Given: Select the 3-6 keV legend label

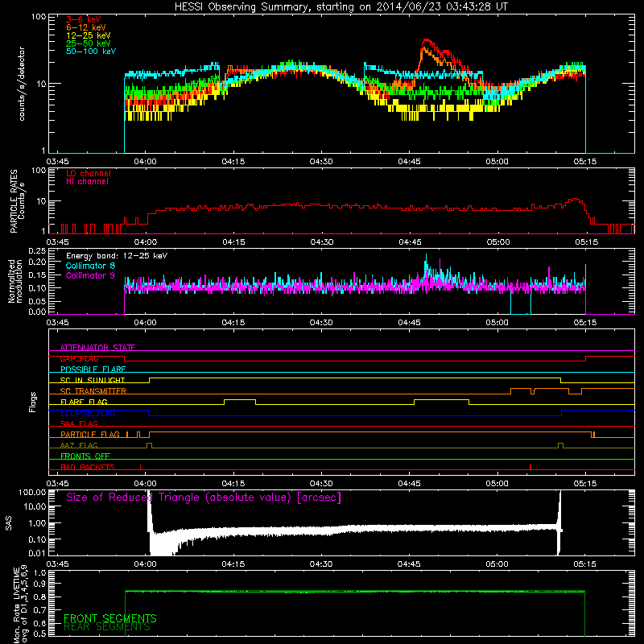Looking at the screenshot, I should tap(84, 19).
